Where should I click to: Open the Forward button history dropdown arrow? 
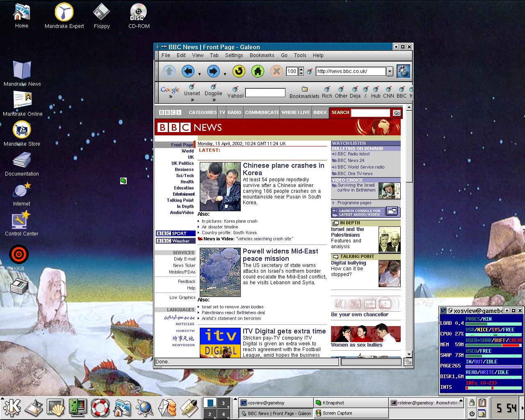coord(225,74)
